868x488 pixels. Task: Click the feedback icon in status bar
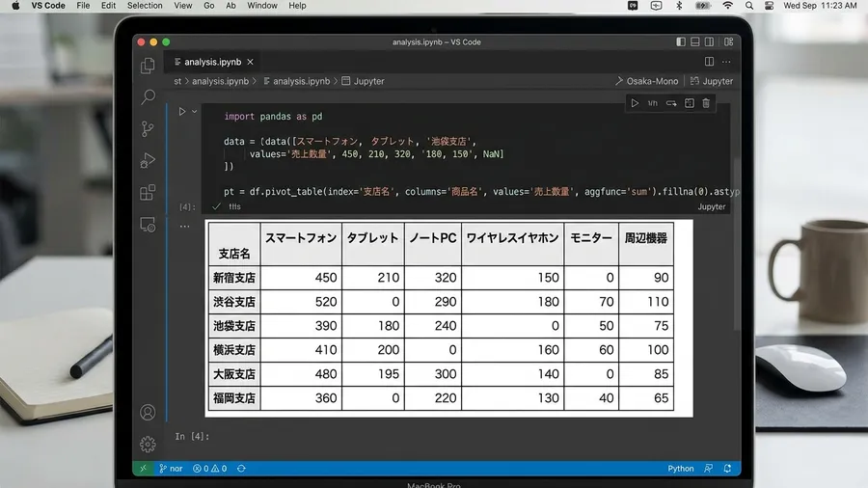point(708,469)
